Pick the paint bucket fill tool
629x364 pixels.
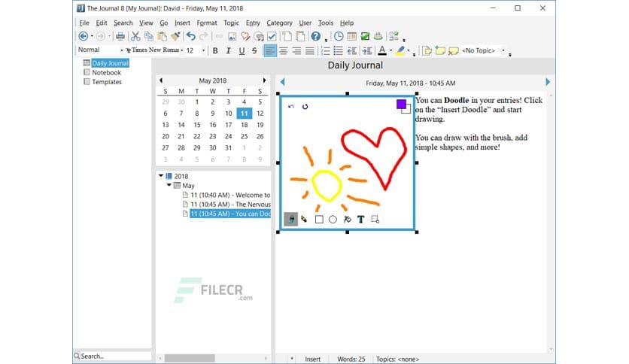[347, 220]
